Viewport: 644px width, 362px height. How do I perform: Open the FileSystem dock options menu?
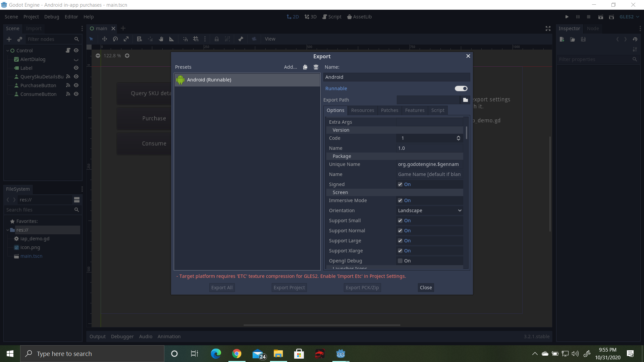82,189
